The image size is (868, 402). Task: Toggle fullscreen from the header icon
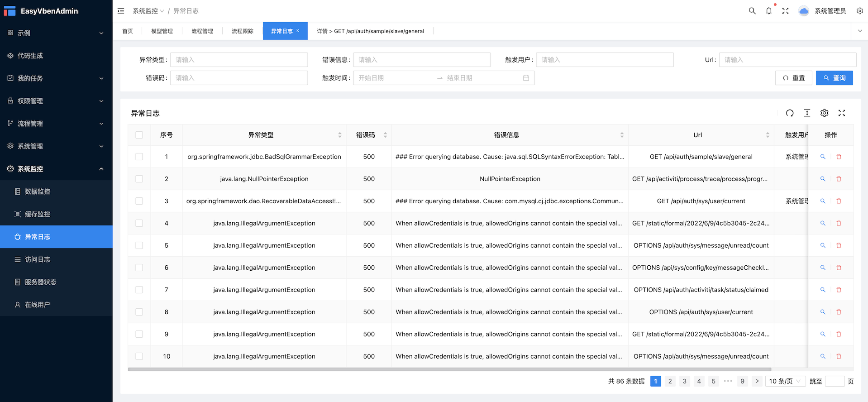[x=786, y=11]
